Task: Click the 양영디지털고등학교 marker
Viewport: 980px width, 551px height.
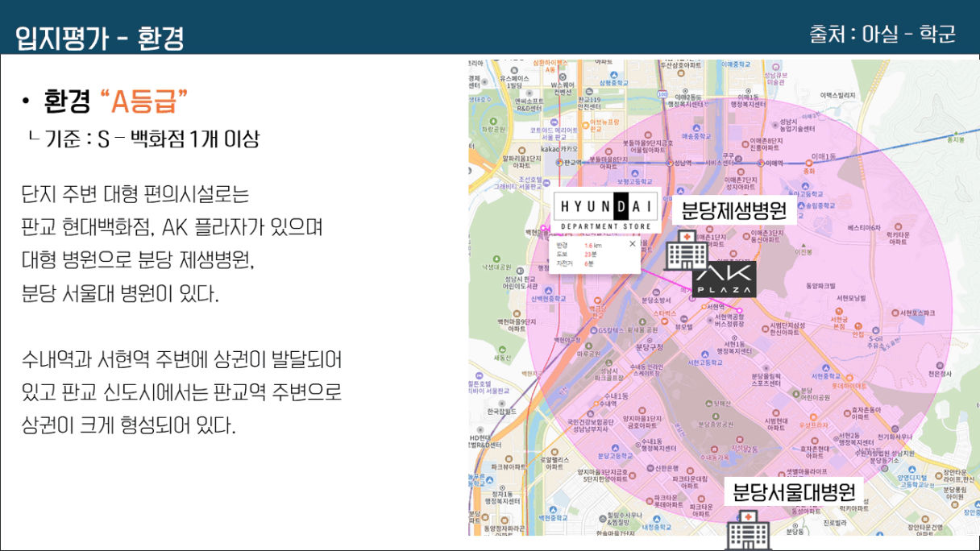Action: tap(914, 469)
